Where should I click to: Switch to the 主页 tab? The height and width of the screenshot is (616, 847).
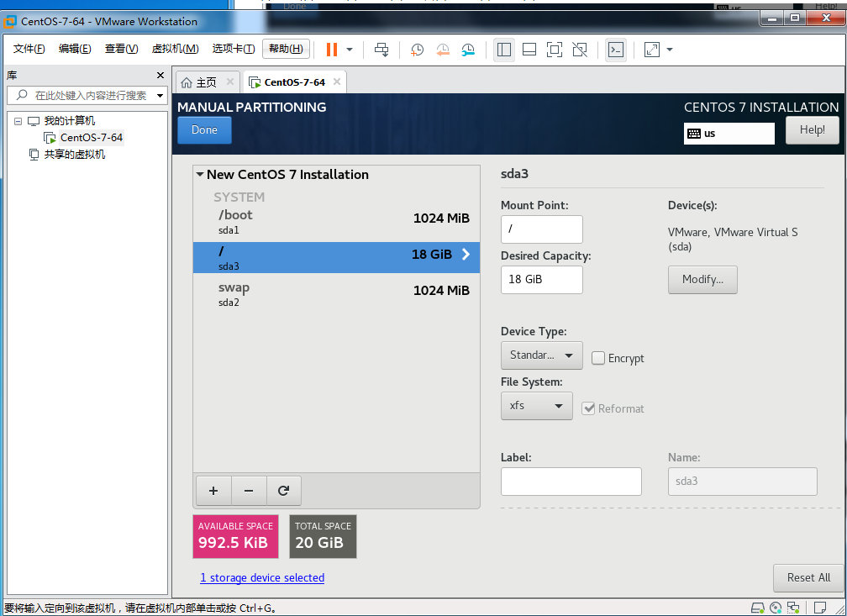point(207,82)
